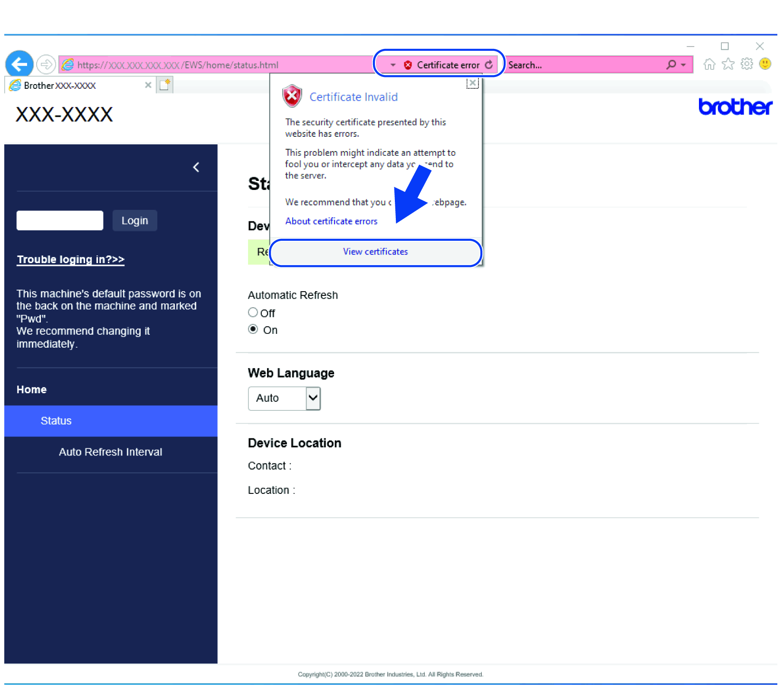Open About certificate errors link
The height and width of the screenshot is (691, 784).
tap(331, 221)
